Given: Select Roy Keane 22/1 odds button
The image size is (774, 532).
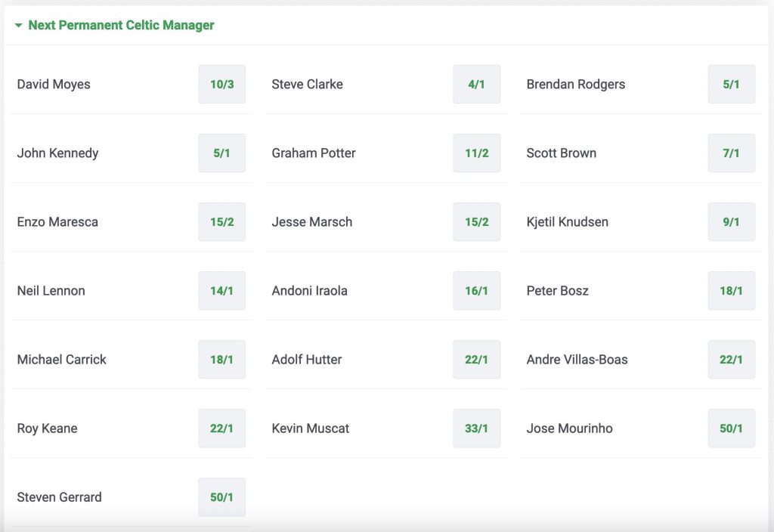Looking at the screenshot, I should (221, 428).
